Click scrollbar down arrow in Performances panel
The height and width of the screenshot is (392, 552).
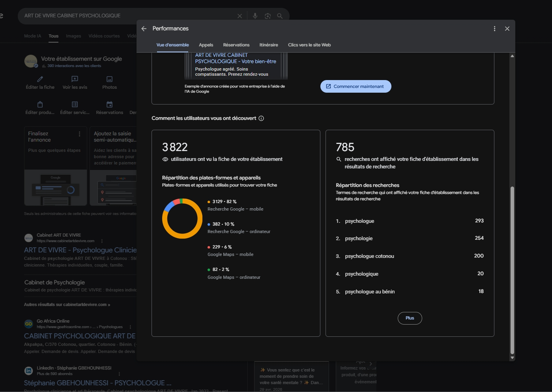(512, 358)
